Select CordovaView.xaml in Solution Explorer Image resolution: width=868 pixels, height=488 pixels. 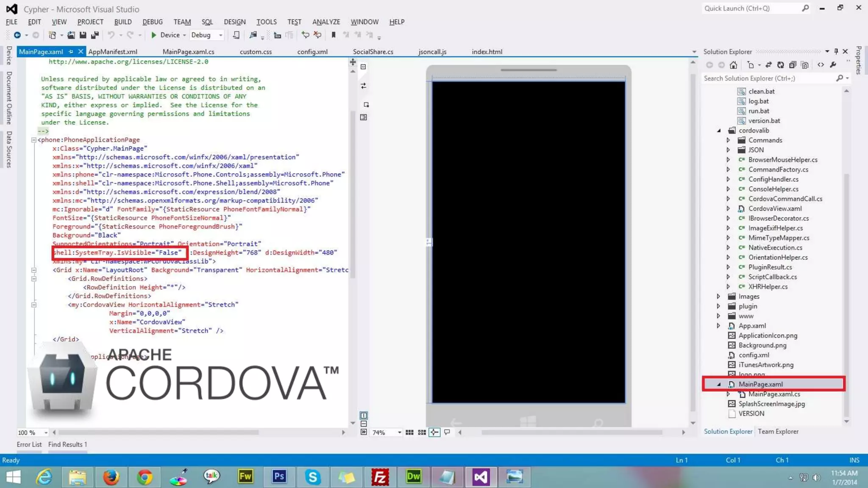[775, 208]
